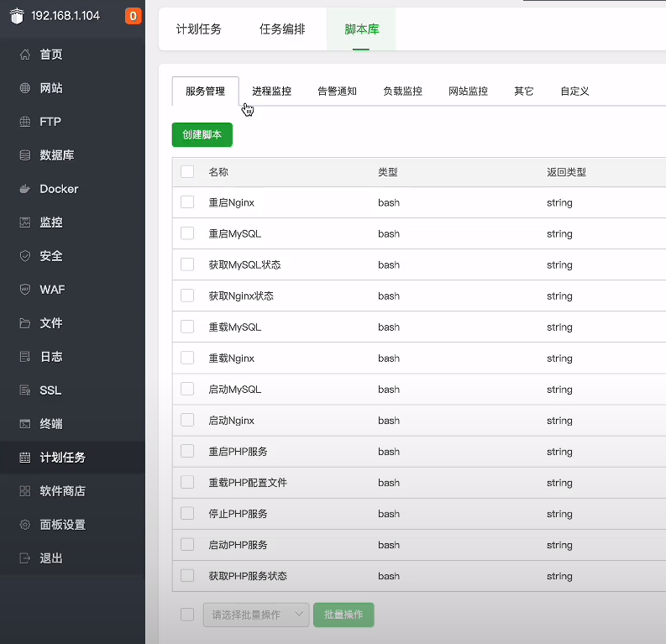Open the 网站监控 category tab
This screenshot has height=644, width=666.
point(468,92)
